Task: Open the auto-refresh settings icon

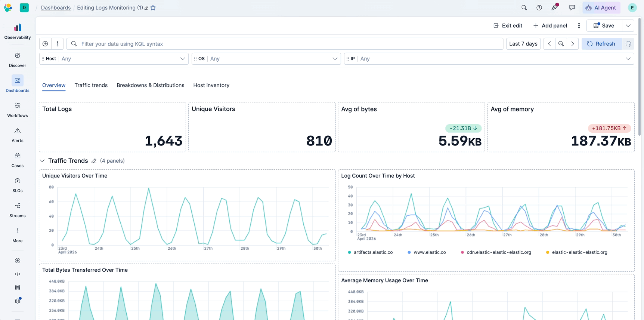Action: click(628, 44)
